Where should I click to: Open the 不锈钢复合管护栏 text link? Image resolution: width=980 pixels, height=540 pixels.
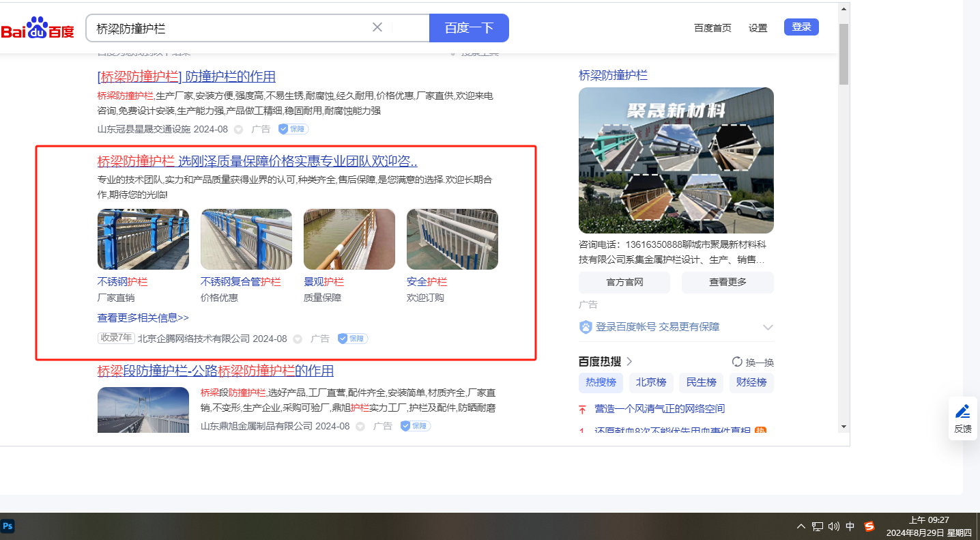point(241,282)
